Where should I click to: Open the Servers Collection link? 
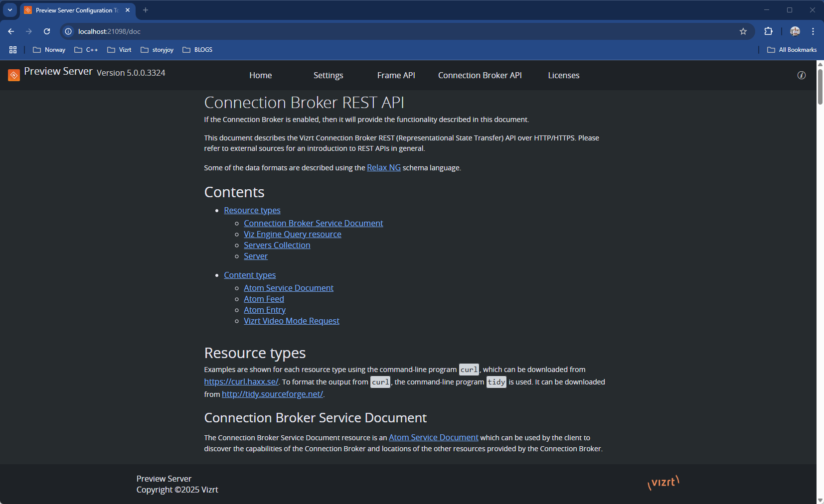point(277,245)
